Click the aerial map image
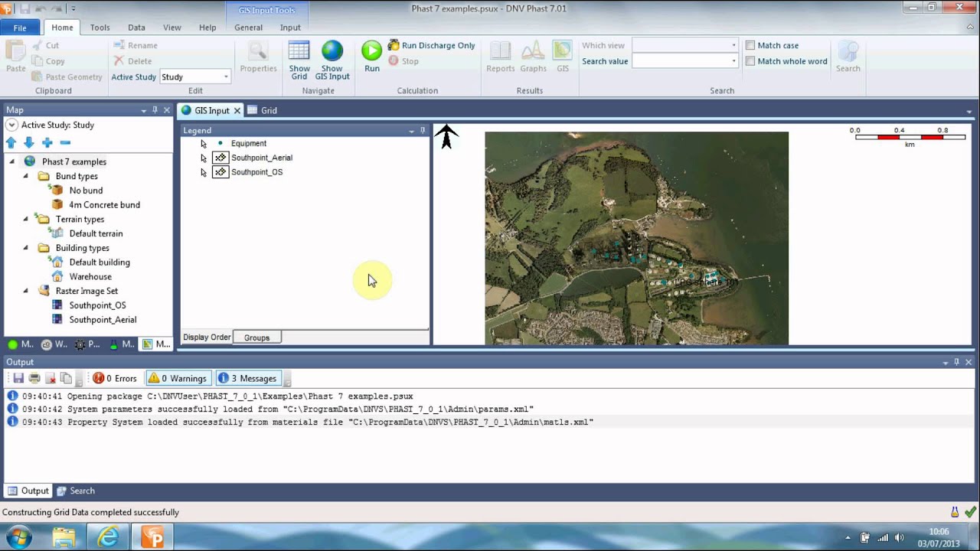This screenshot has width=980, height=551. pos(636,238)
